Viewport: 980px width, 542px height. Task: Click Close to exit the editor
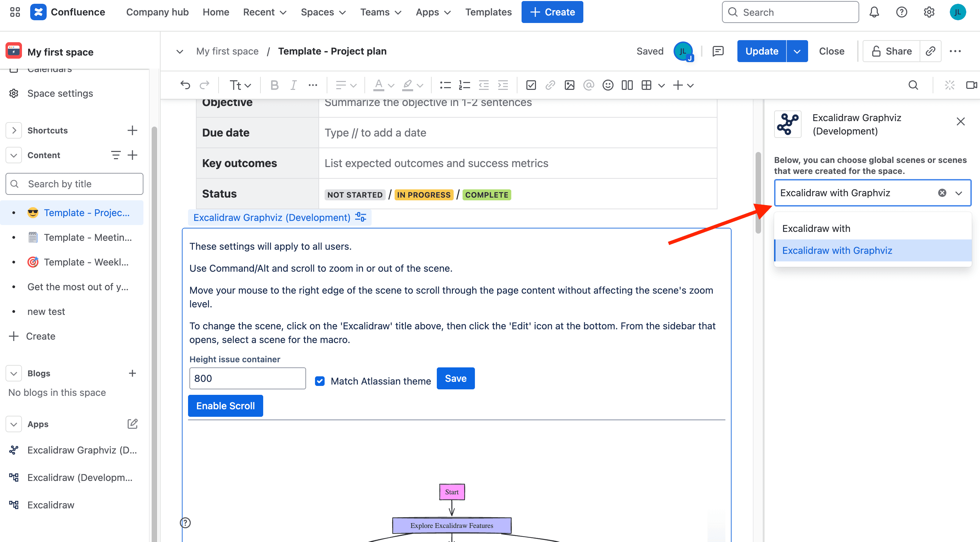pyautogui.click(x=831, y=51)
